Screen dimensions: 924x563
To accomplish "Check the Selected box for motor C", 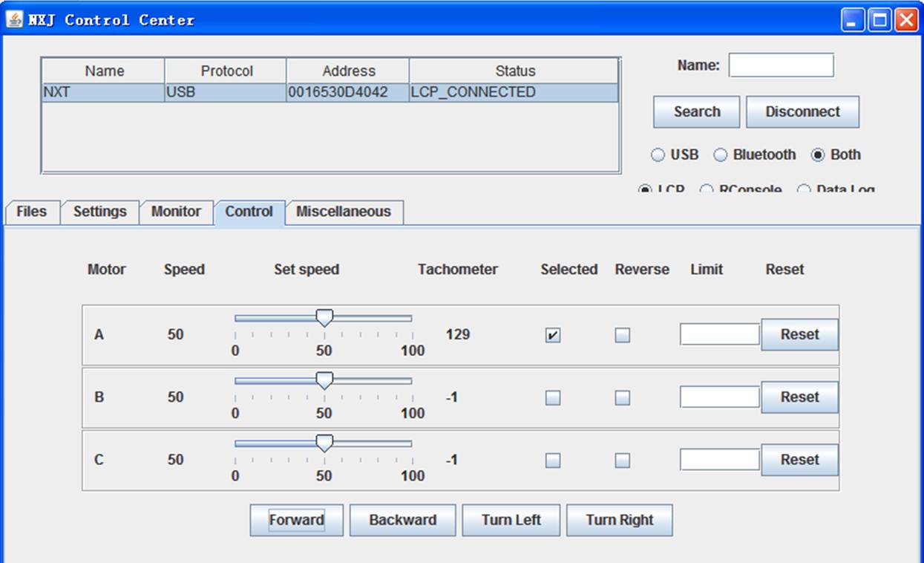I will [x=553, y=461].
